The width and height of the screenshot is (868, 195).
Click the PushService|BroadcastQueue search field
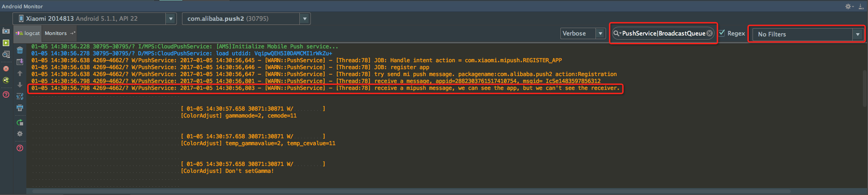[x=663, y=33]
